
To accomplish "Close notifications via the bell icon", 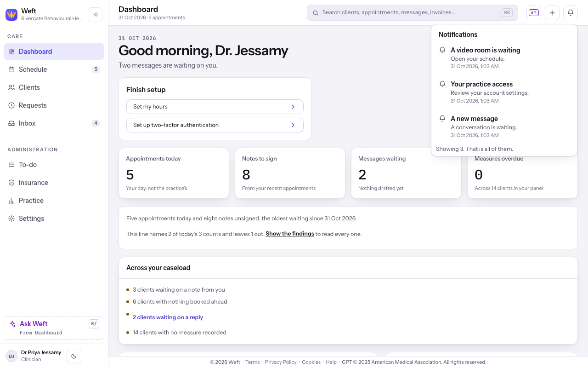I will (x=571, y=13).
